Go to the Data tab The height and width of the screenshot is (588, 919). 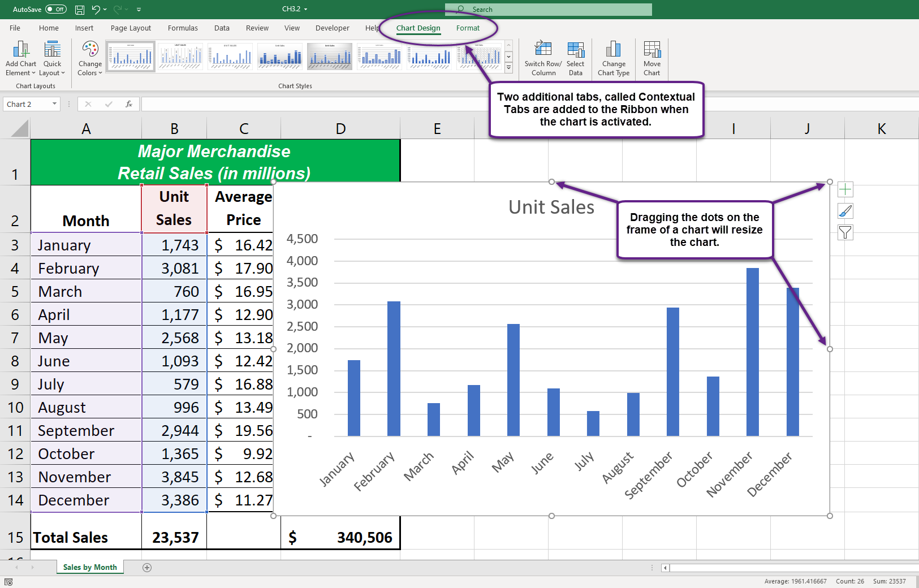pyautogui.click(x=222, y=28)
